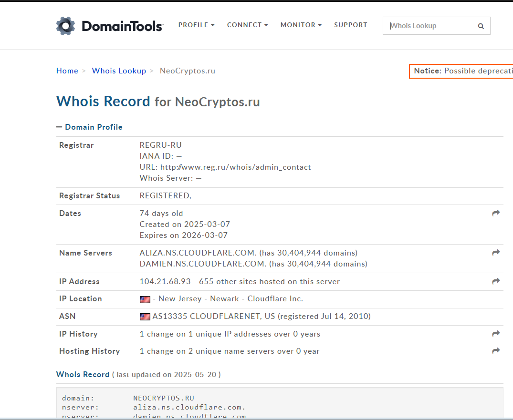Viewport: 513px width, 420px height.
Task: Click aliza.ns.cloudflare.com. in raw record
Action: click(189, 407)
